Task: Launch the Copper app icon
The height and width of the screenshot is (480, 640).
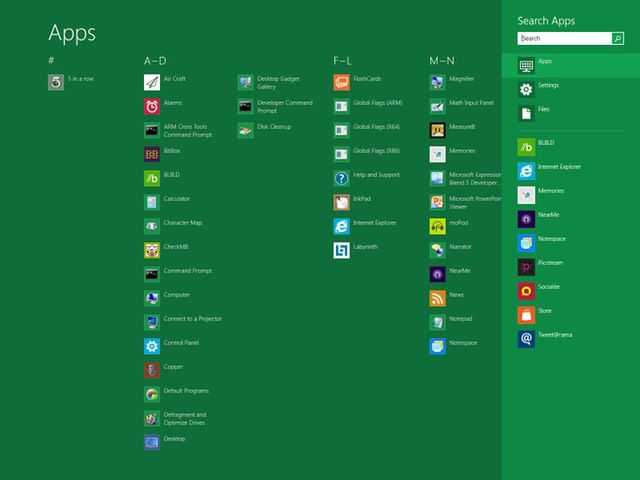Action: coord(152,371)
